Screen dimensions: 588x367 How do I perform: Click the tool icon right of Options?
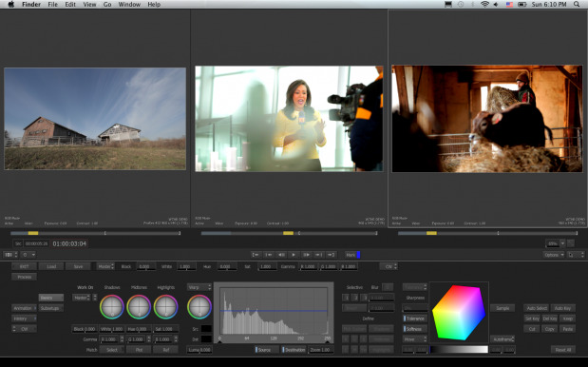(576, 255)
